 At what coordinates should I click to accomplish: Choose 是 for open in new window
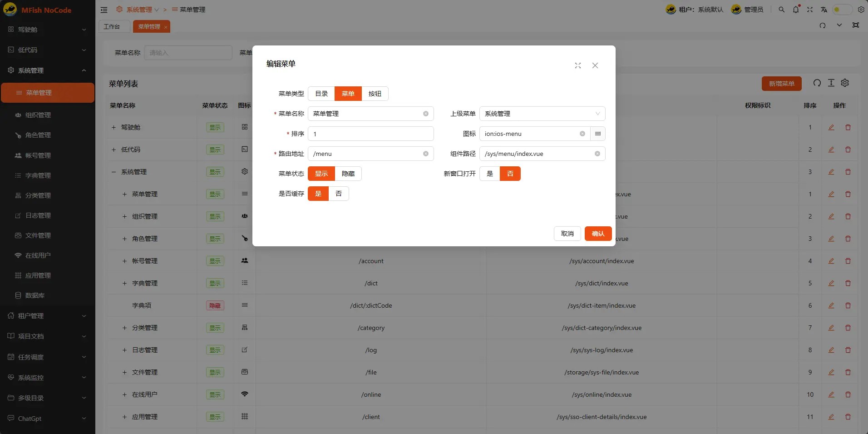point(489,174)
